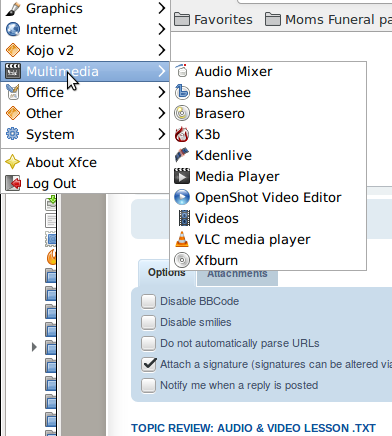
Task: Open OpenShot Video Editor icon
Action: point(182,197)
